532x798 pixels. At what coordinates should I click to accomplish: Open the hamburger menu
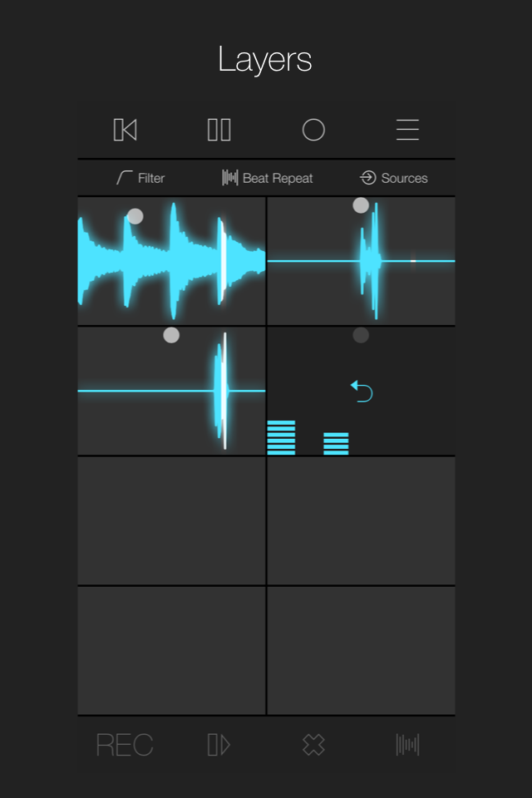[x=407, y=130]
